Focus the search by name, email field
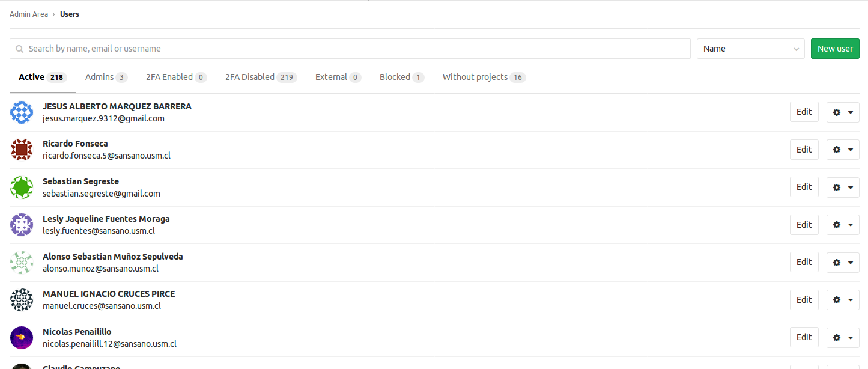This screenshot has width=868, height=369. pyautogui.click(x=350, y=49)
